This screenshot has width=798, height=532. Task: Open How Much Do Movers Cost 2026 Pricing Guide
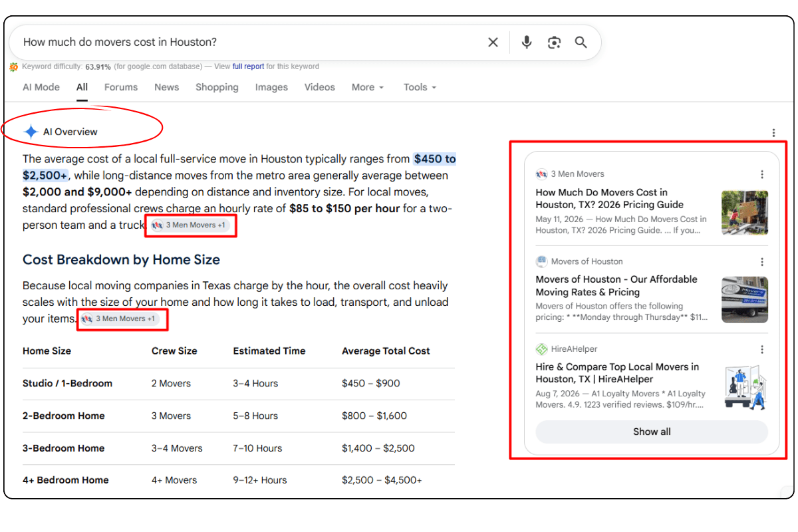coord(610,199)
